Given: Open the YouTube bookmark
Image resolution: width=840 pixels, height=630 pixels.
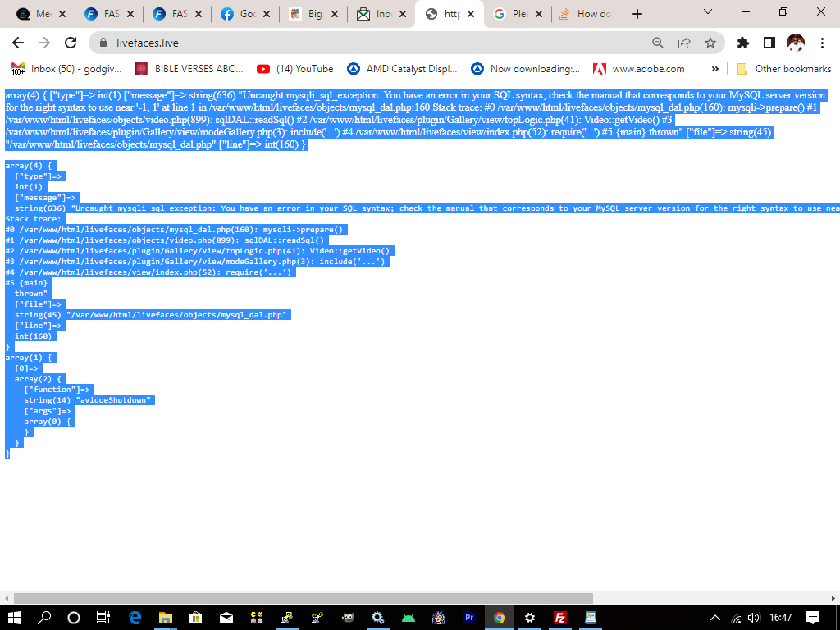Looking at the screenshot, I should click(x=295, y=69).
